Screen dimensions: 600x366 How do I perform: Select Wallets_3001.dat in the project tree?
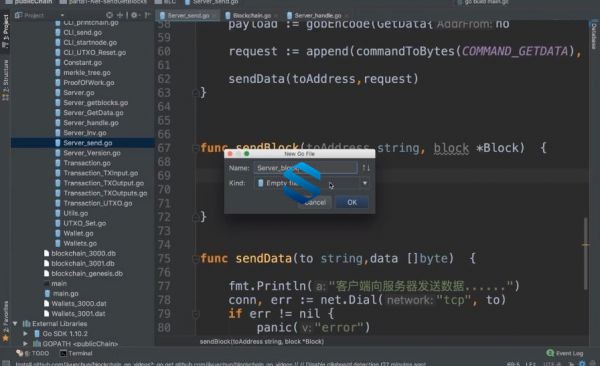(78, 314)
